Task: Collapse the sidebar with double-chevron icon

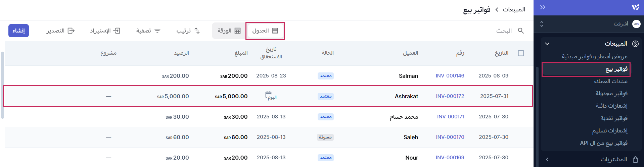Action: point(543,7)
